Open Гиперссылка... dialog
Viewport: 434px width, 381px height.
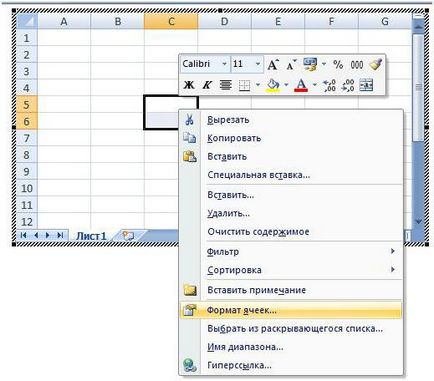point(291,365)
